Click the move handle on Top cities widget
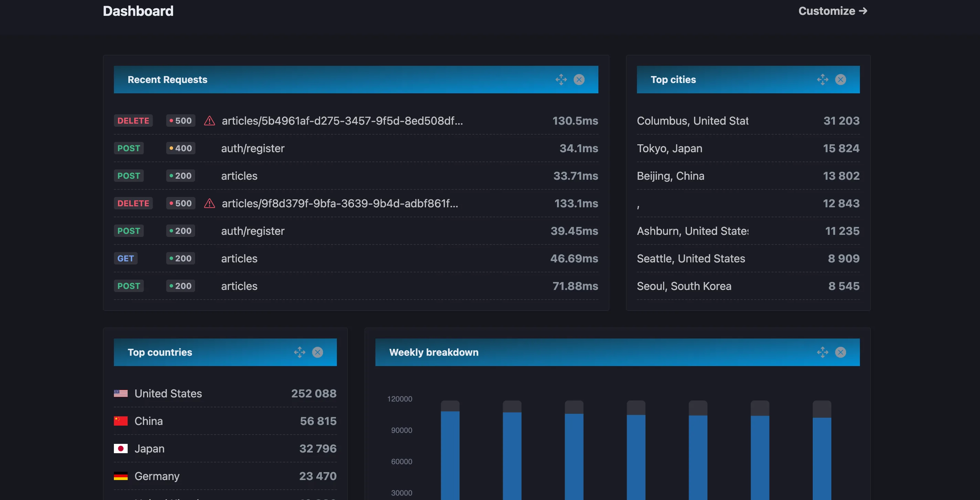Viewport: 980px width, 500px height. pyautogui.click(x=822, y=80)
